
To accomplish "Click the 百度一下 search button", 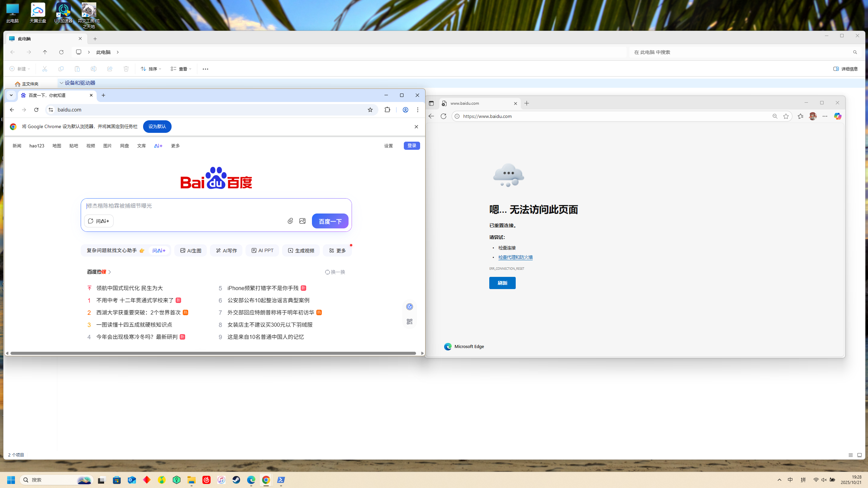I will [x=330, y=221].
